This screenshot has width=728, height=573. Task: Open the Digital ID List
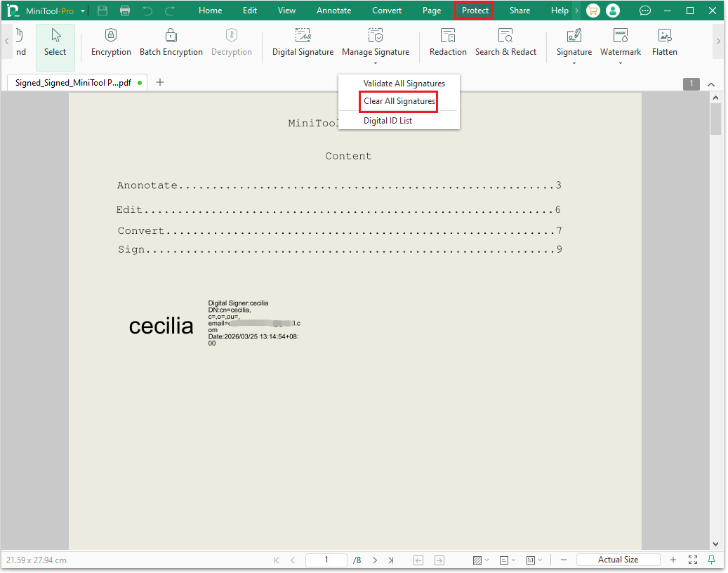(388, 120)
